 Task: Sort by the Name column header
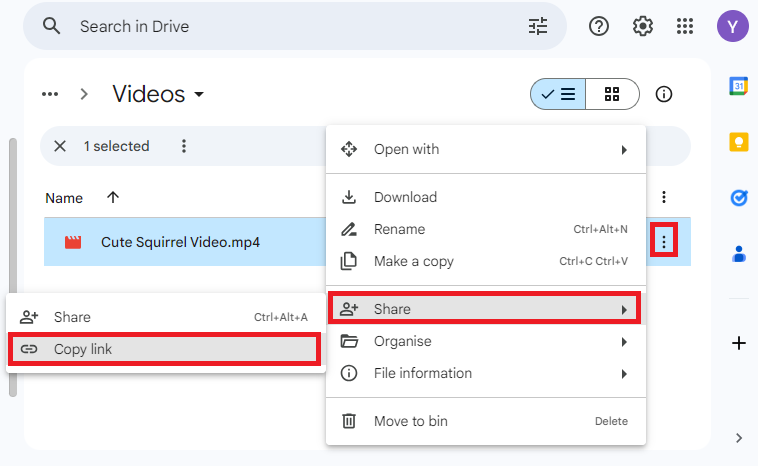click(x=64, y=198)
